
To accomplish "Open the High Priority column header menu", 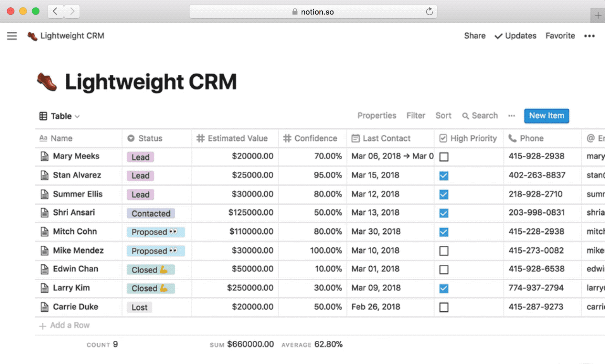I will pyautogui.click(x=469, y=138).
